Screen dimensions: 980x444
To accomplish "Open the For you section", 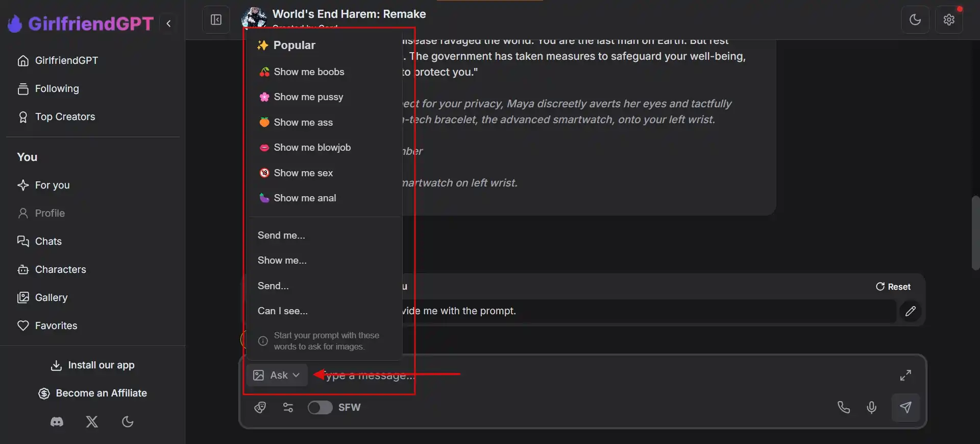I will coord(43,185).
